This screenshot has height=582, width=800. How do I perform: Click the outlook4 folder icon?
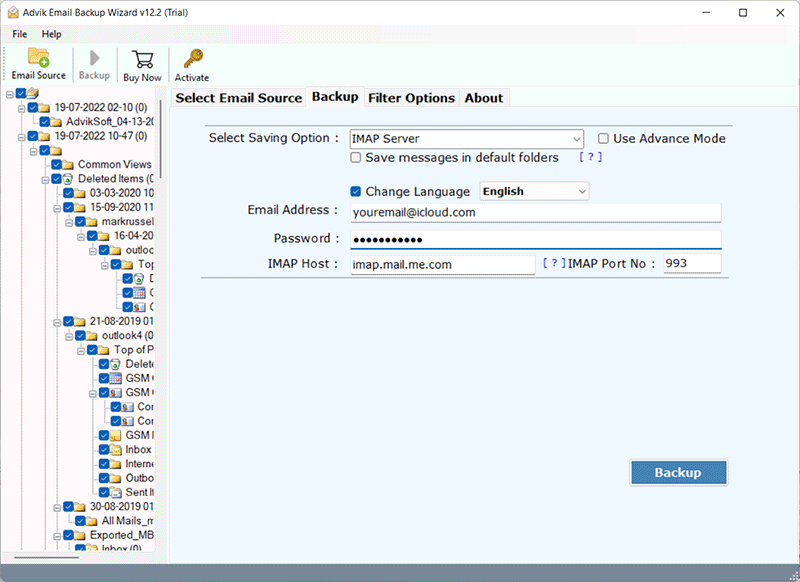(92, 336)
